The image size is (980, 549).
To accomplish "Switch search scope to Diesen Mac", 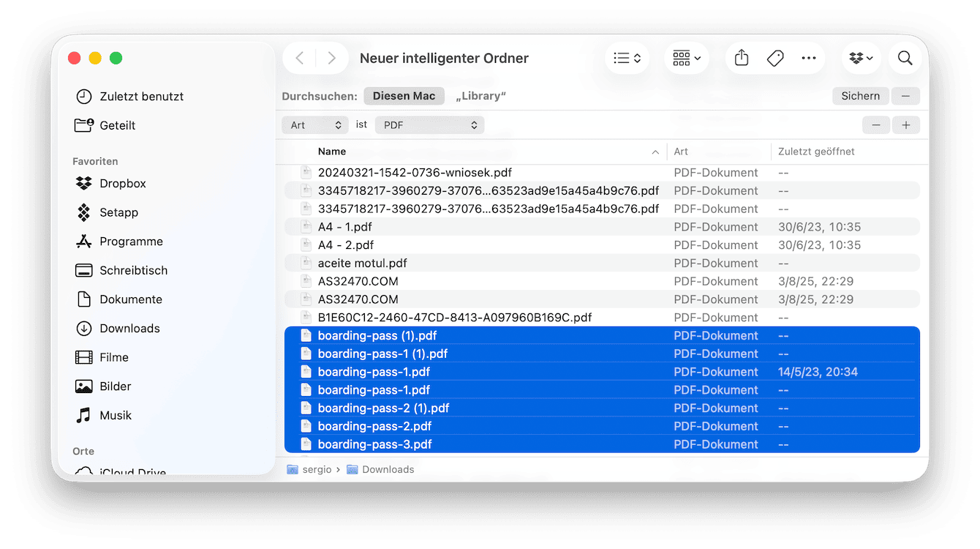I will point(404,96).
